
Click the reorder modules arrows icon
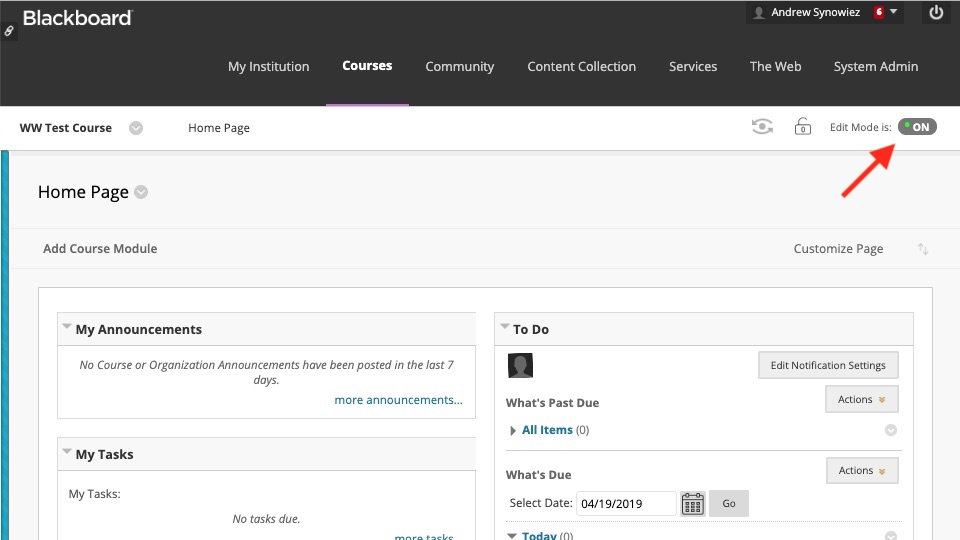923,249
